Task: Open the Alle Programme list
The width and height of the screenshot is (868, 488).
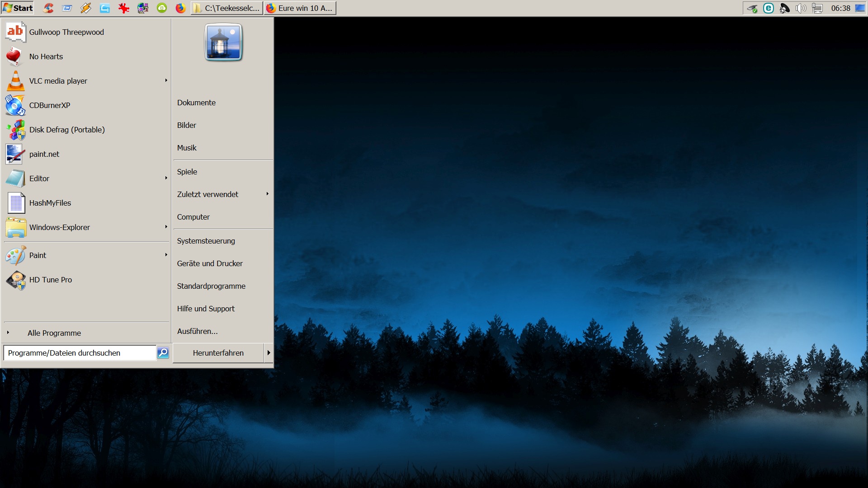Action: pos(54,333)
